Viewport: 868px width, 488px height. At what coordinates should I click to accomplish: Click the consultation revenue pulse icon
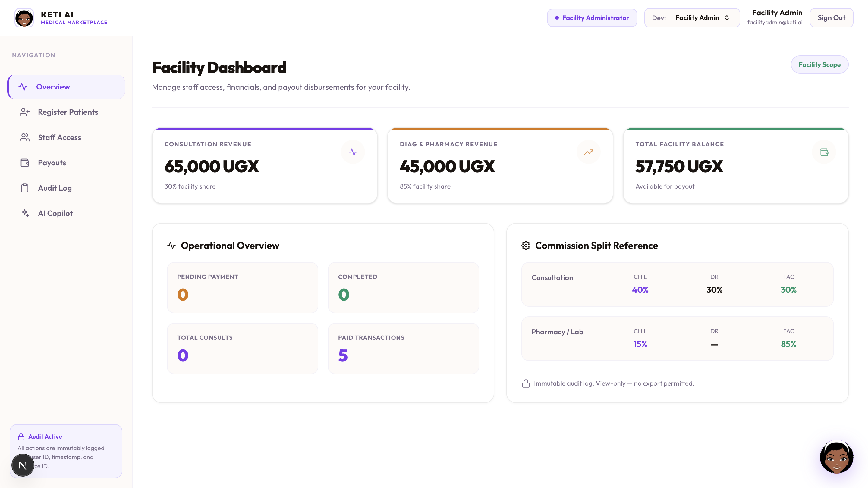[x=353, y=152]
